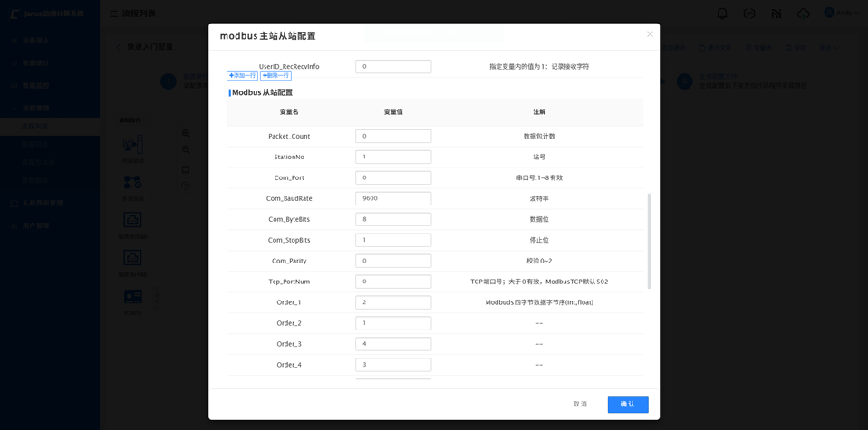Select the Com_Parity value input

pos(393,261)
